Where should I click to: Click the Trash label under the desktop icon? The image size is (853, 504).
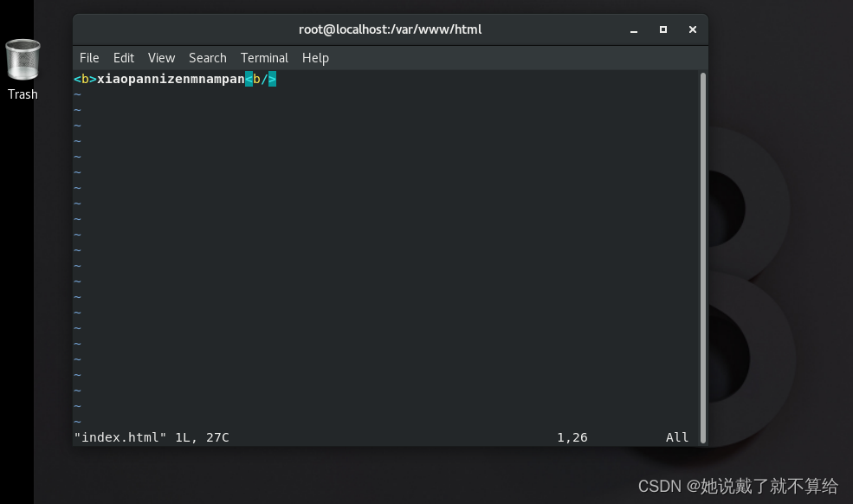(23, 94)
